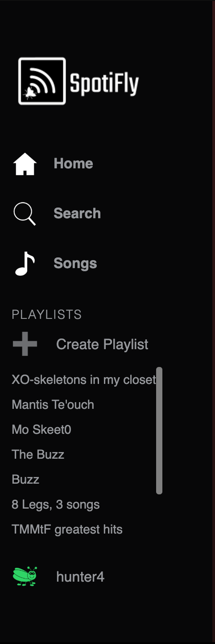Select the Buzz playlist
The image size is (215, 644).
tap(25, 480)
